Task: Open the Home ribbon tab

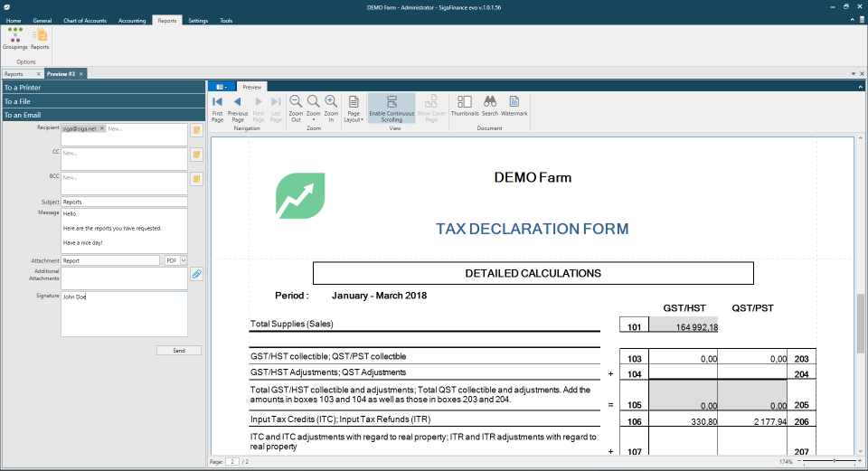Action: click(14, 21)
